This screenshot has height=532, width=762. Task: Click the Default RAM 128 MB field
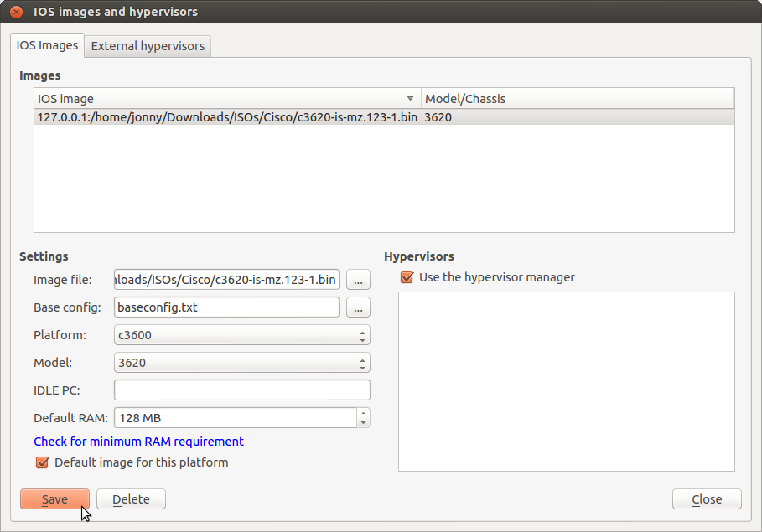236,418
